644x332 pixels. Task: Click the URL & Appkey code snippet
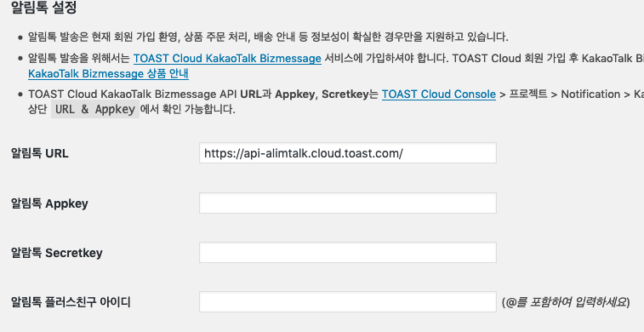[x=95, y=109]
